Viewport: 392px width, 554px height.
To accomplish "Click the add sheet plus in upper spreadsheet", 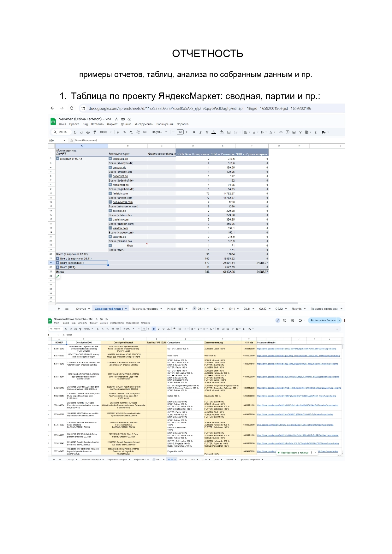I will 59,309.
